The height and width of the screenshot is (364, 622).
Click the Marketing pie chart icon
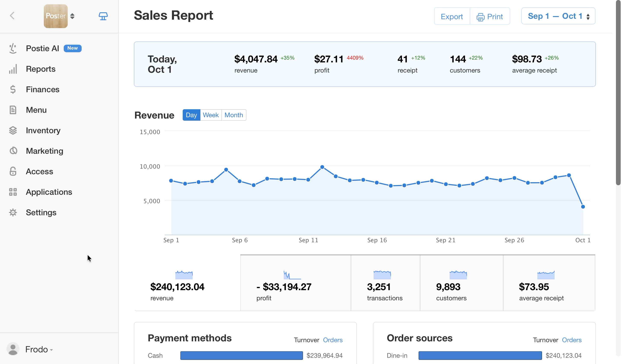pyautogui.click(x=13, y=151)
